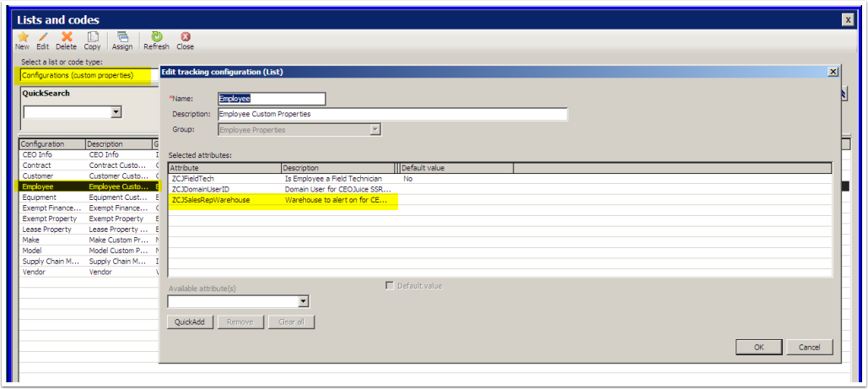This screenshot has width=868, height=389.
Task: Click 'Equipment Cust...' description cell
Action: click(118, 197)
